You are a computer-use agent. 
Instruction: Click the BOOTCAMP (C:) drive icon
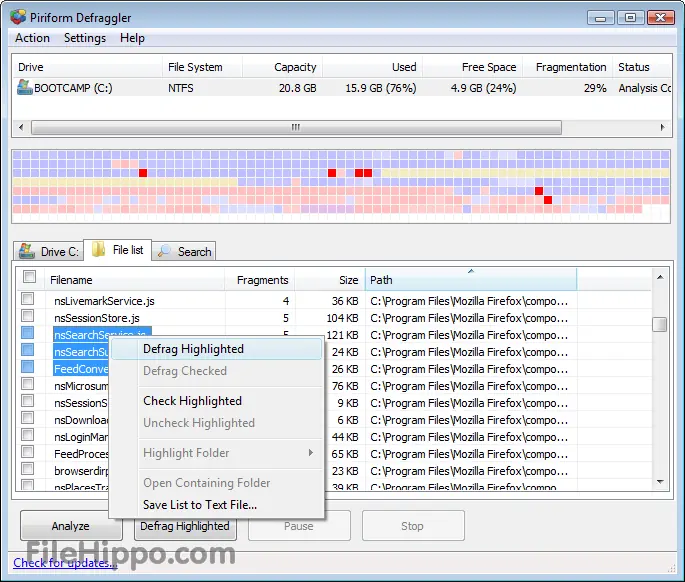(x=24, y=87)
